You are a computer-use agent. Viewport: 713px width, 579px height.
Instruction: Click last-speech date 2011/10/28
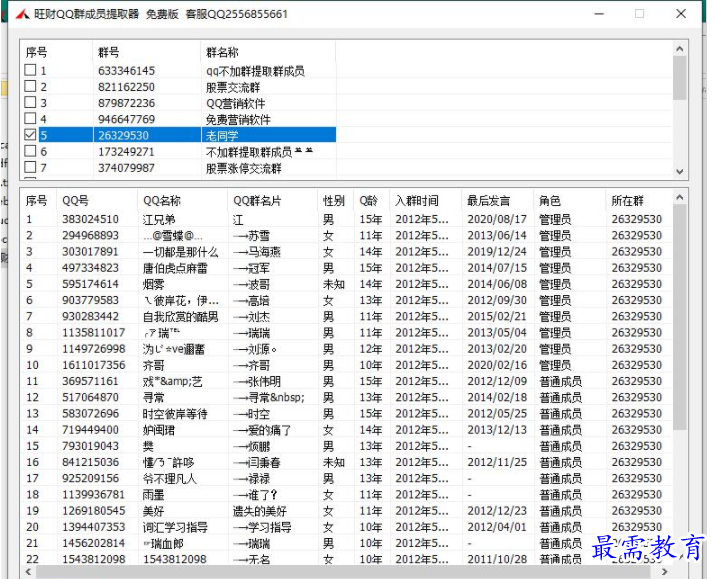point(497,559)
